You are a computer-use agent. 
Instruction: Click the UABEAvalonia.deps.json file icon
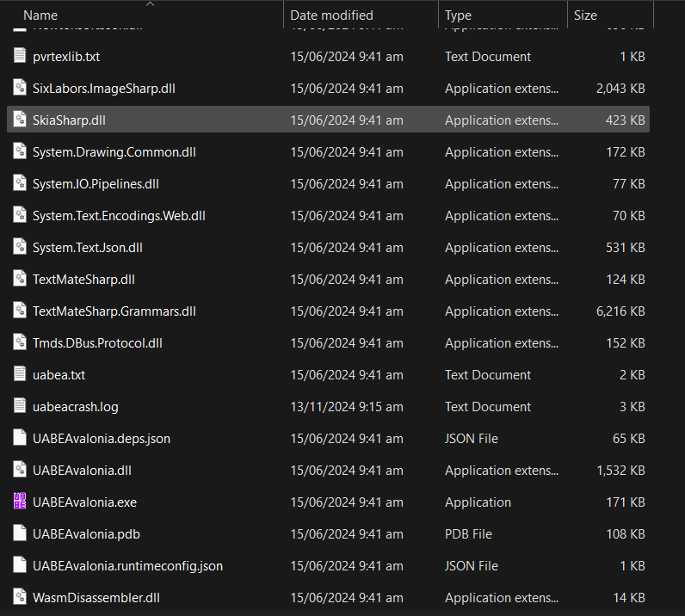click(x=20, y=438)
